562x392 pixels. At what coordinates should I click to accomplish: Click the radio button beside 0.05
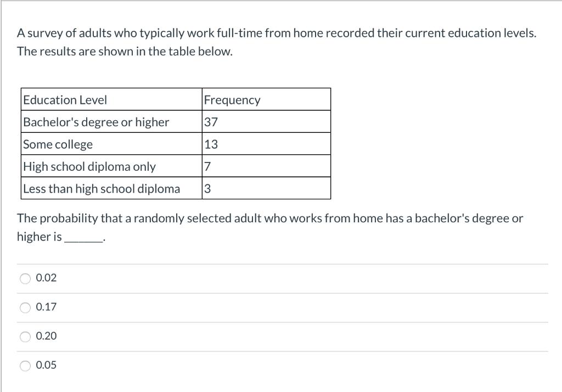pos(25,365)
